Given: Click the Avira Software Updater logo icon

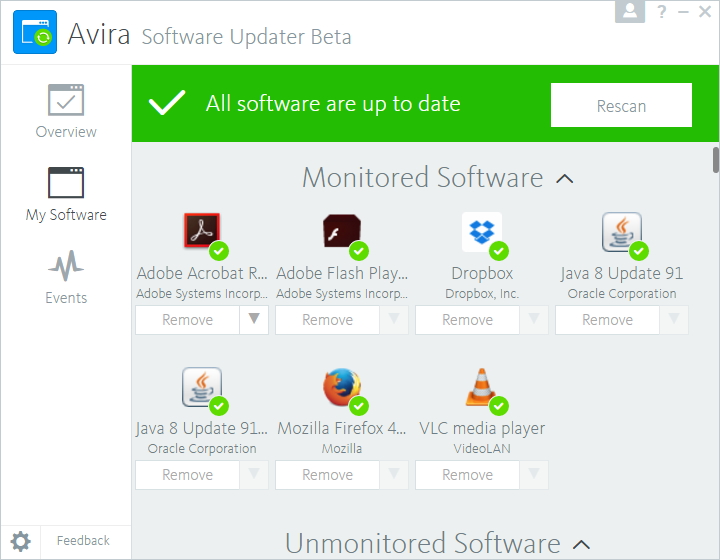Looking at the screenshot, I should [x=35, y=32].
